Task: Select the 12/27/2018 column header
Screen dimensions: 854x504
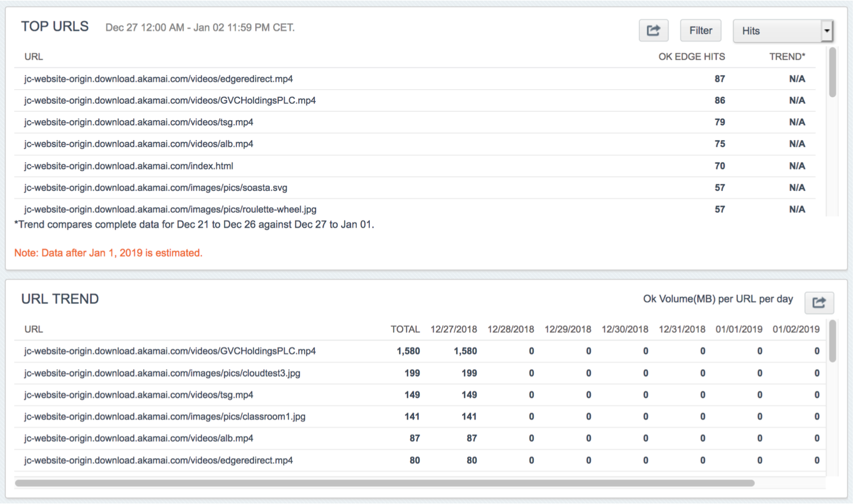Action: point(454,329)
